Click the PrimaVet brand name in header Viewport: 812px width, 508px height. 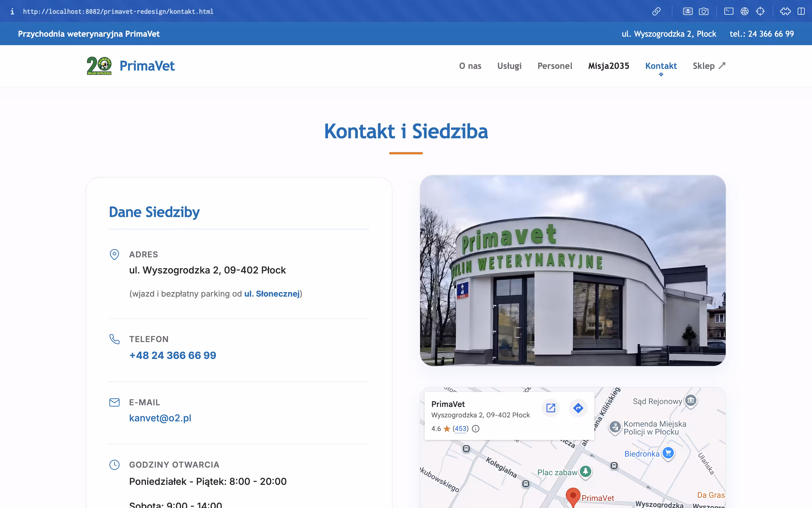(x=147, y=66)
